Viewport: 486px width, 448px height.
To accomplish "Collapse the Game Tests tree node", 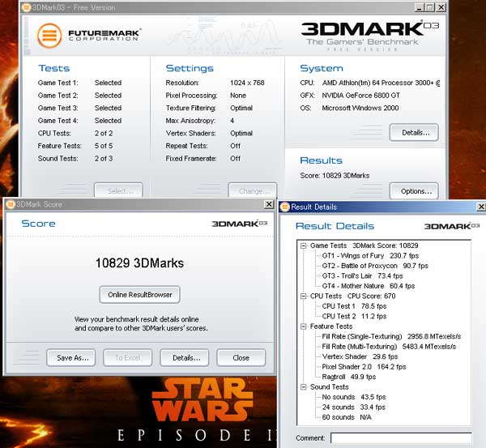I will pyautogui.click(x=304, y=245).
